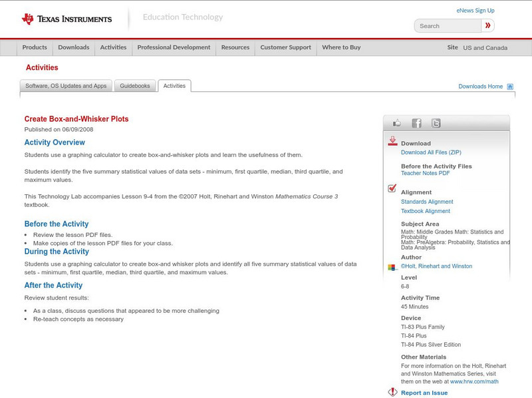The height and width of the screenshot is (398, 532).
Task: Click the Report an Issue link
Action: [424, 393]
